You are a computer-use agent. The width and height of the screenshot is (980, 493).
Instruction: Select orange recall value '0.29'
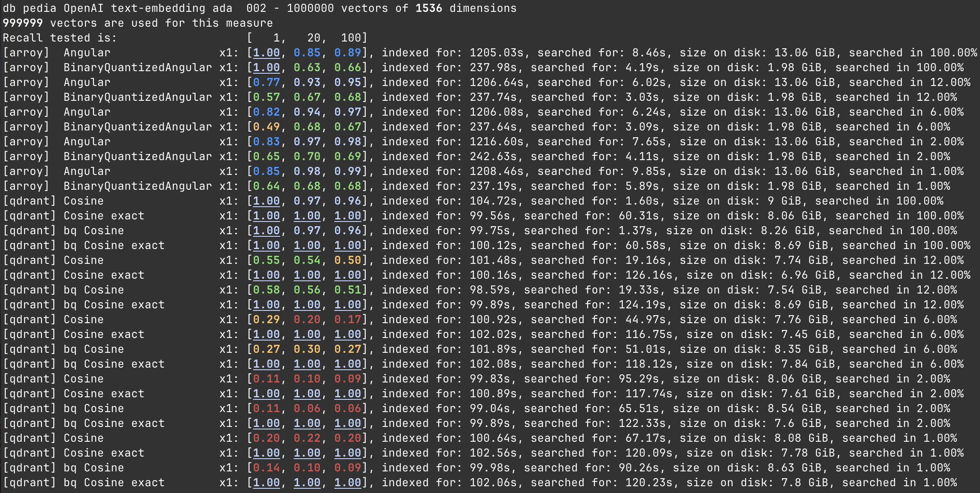(x=266, y=319)
